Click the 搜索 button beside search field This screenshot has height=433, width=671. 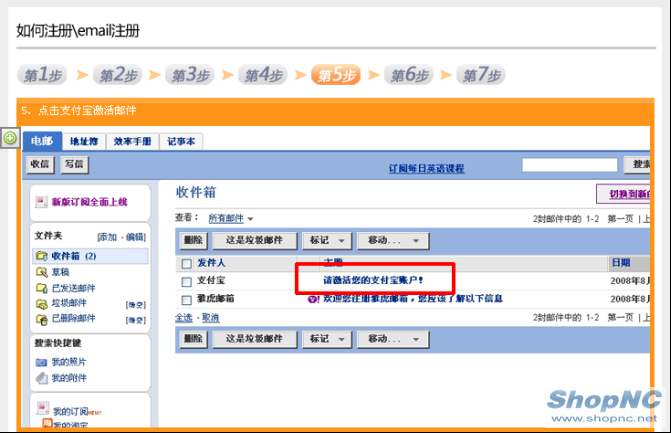point(638,165)
